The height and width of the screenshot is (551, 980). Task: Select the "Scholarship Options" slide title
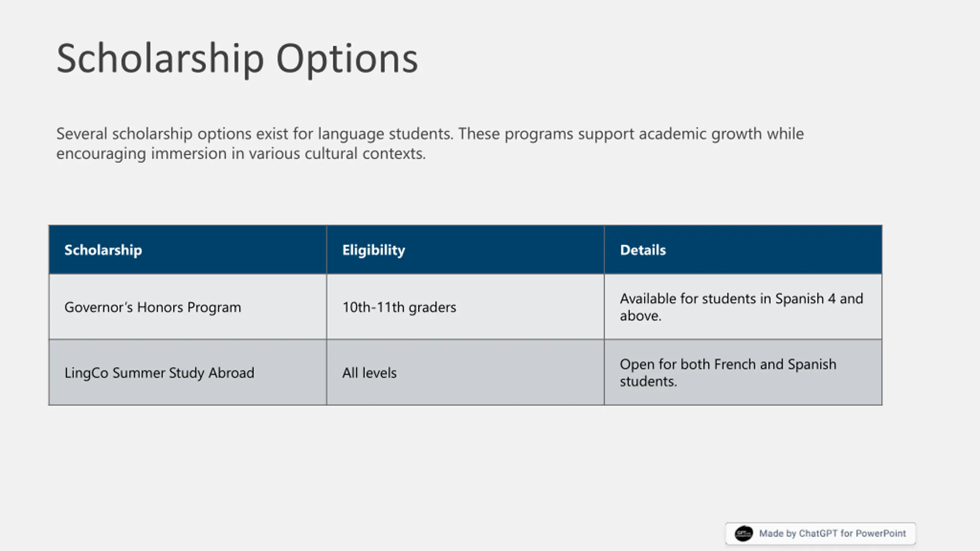237,59
